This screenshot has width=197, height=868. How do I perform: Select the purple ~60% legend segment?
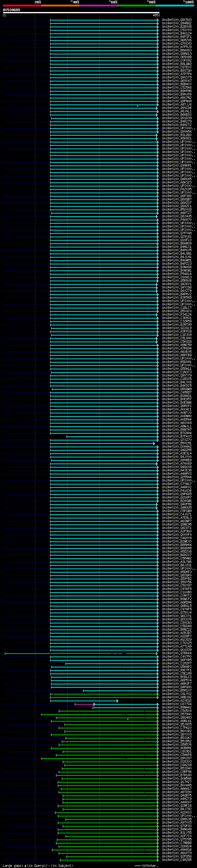(x=98, y=6)
